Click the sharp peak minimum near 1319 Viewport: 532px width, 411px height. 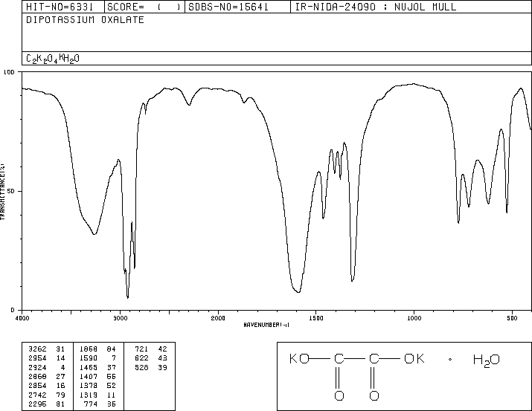[352, 280]
